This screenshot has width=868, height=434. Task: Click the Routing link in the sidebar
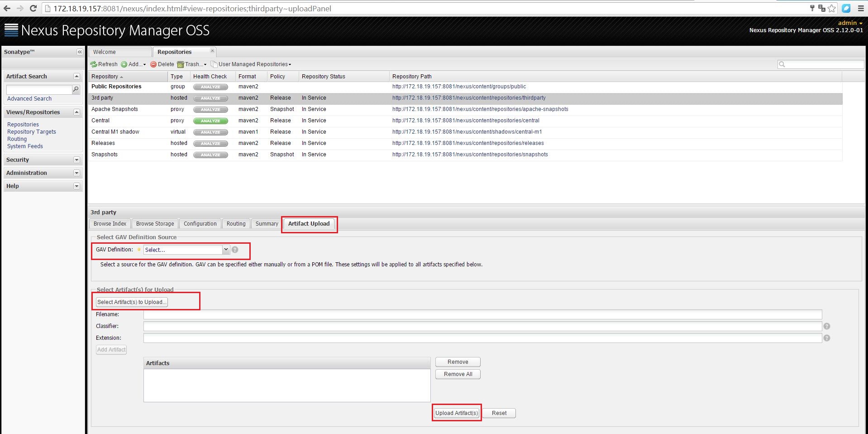pos(17,139)
